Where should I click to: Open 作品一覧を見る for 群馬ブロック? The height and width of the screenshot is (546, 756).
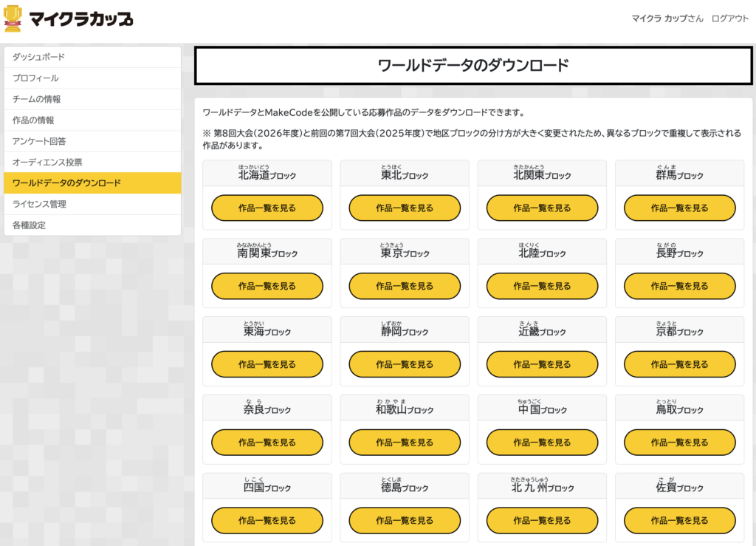click(x=680, y=208)
